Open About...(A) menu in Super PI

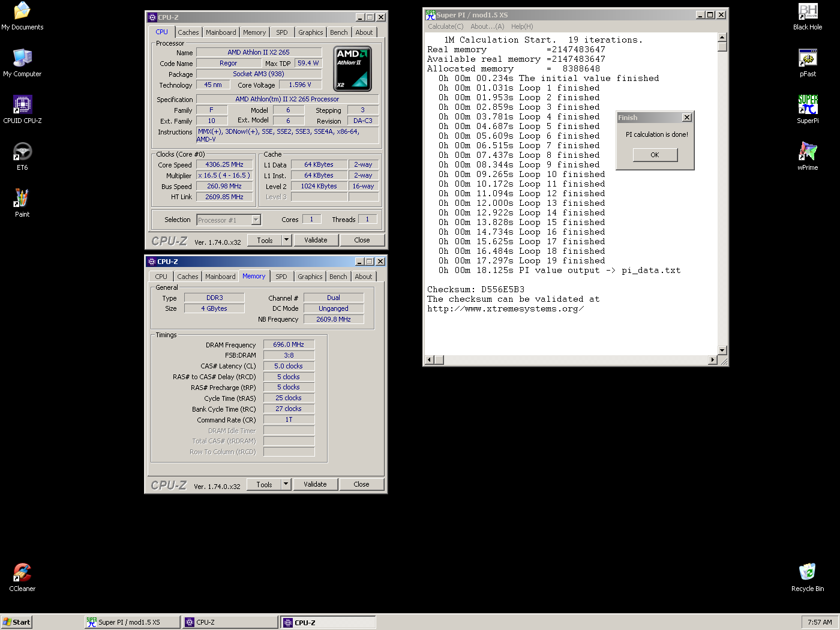[x=487, y=26]
